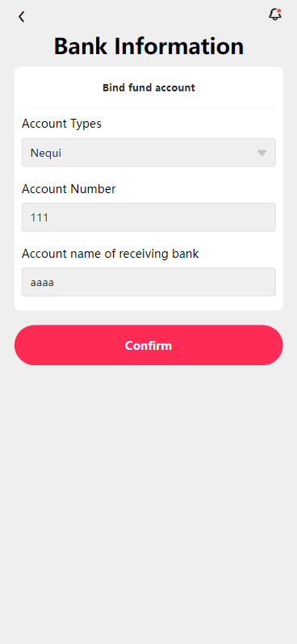Screen dimensions: 297x644
Task: Click the Account Number label
Action: point(69,189)
